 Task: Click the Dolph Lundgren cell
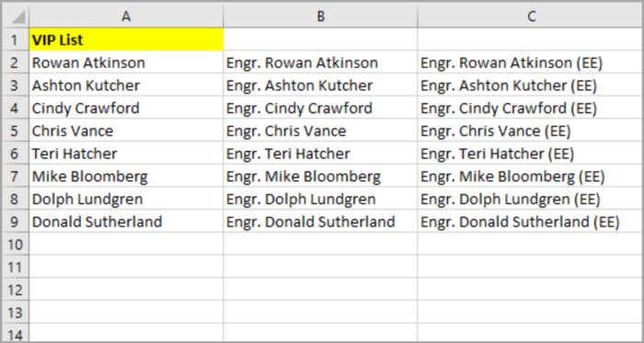pyautogui.click(x=126, y=199)
